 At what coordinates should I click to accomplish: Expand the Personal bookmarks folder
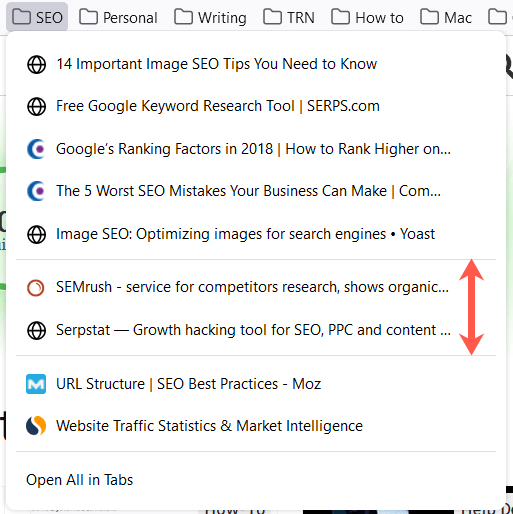(118, 17)
